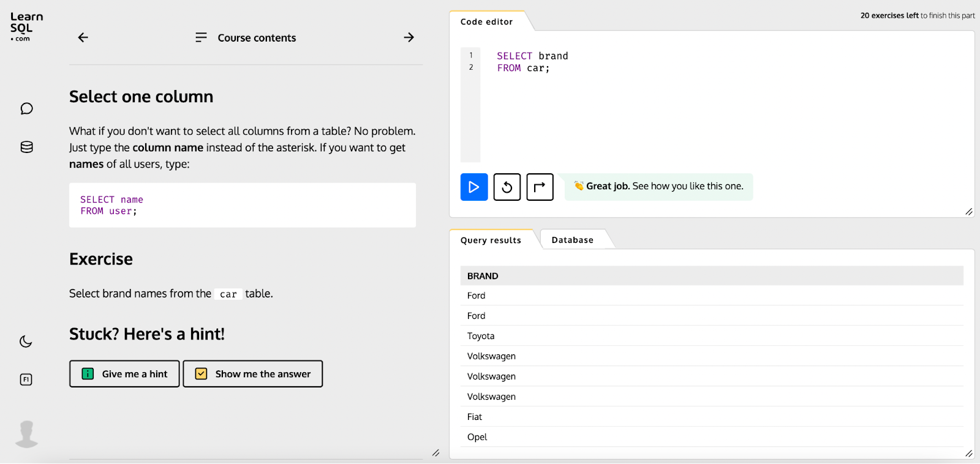Click the query results panel resize handle

pyautogui.click(x=969, y=454)
